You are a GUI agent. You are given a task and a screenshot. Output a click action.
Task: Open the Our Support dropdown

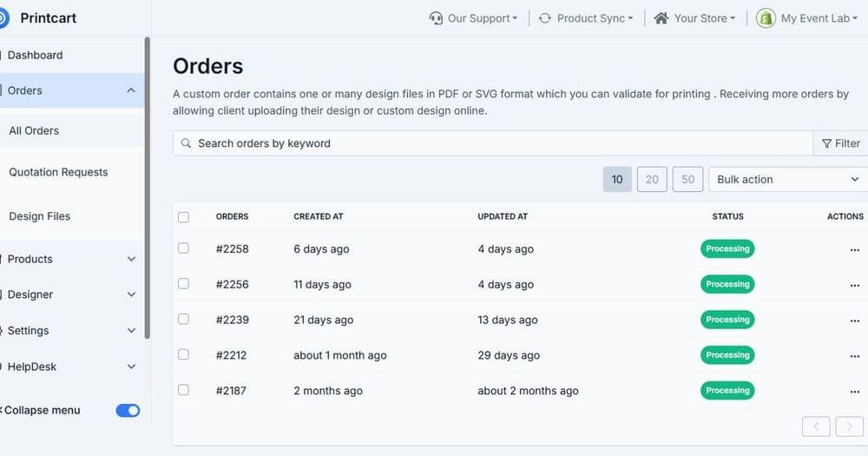pyautogui.click(x=473, y=18)
